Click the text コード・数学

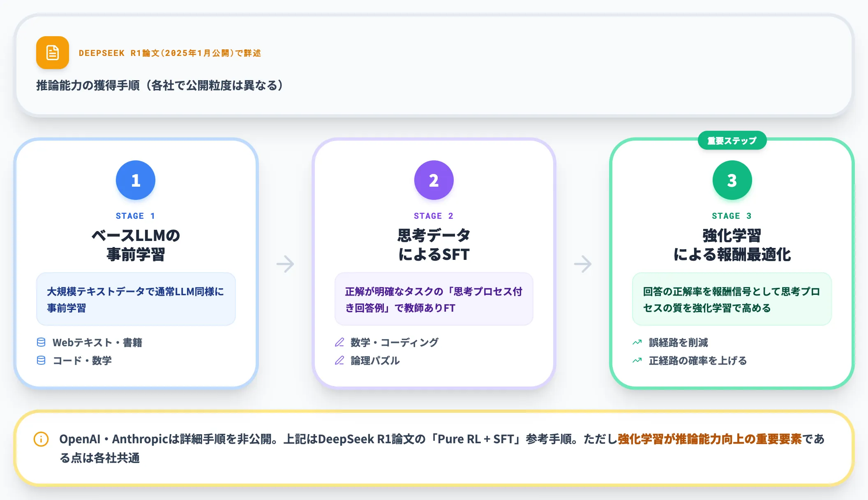82,361
